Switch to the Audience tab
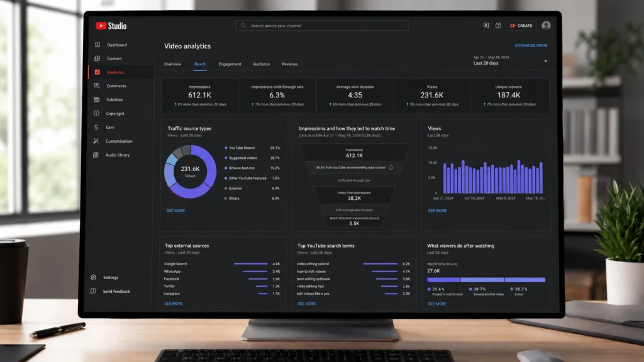Image resolution: width=644 pixels, height=362 pixels. [262, 64]
